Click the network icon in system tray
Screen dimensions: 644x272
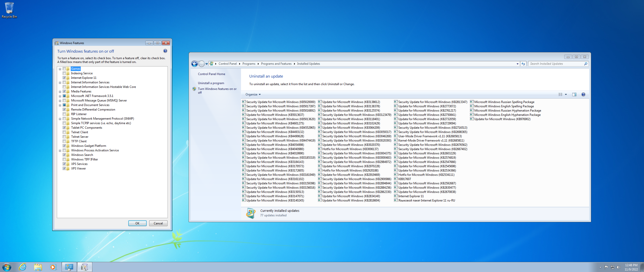(x=613, y=267)
